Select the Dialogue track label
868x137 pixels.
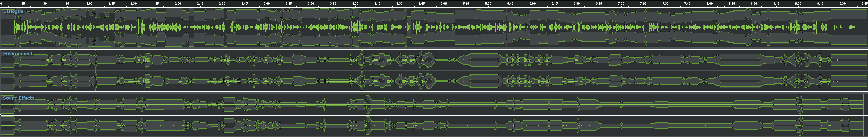coord(13,11)
